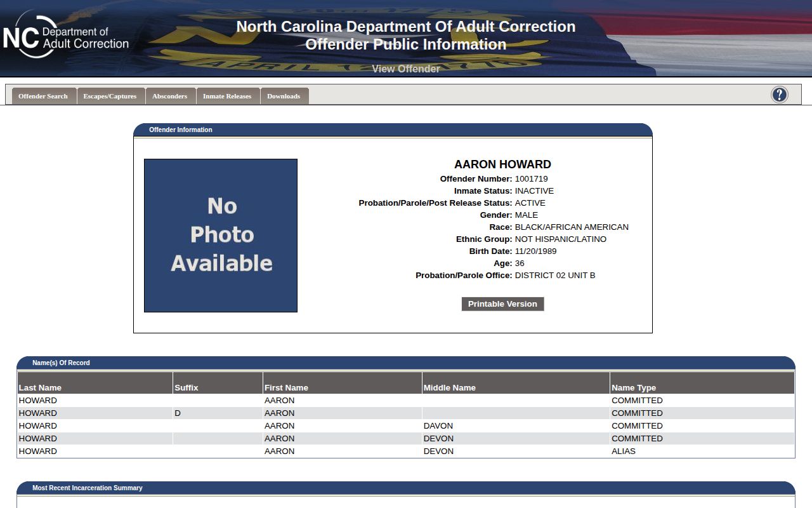This screenshot has height=508, width=812.
Task: Click the Inmate Status value INACTIVE
Action: click(x=534, y=191)
